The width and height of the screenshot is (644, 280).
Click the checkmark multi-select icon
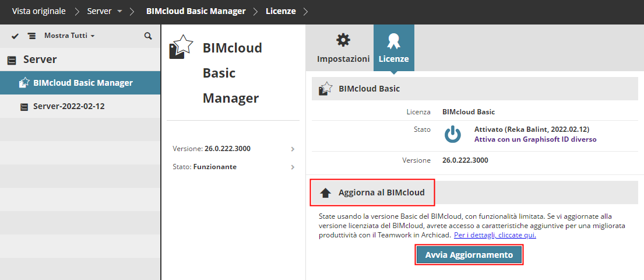(x=15, y=36)
